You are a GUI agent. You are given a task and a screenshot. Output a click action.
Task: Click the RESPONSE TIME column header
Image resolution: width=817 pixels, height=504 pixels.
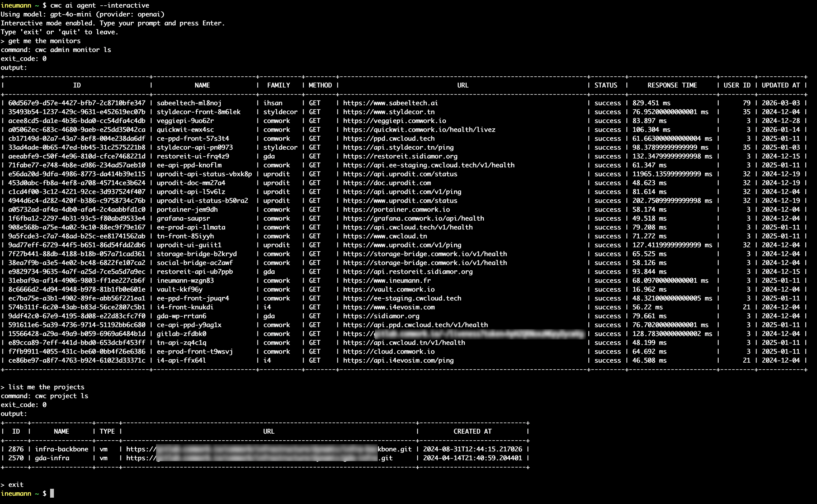[672, 85]
